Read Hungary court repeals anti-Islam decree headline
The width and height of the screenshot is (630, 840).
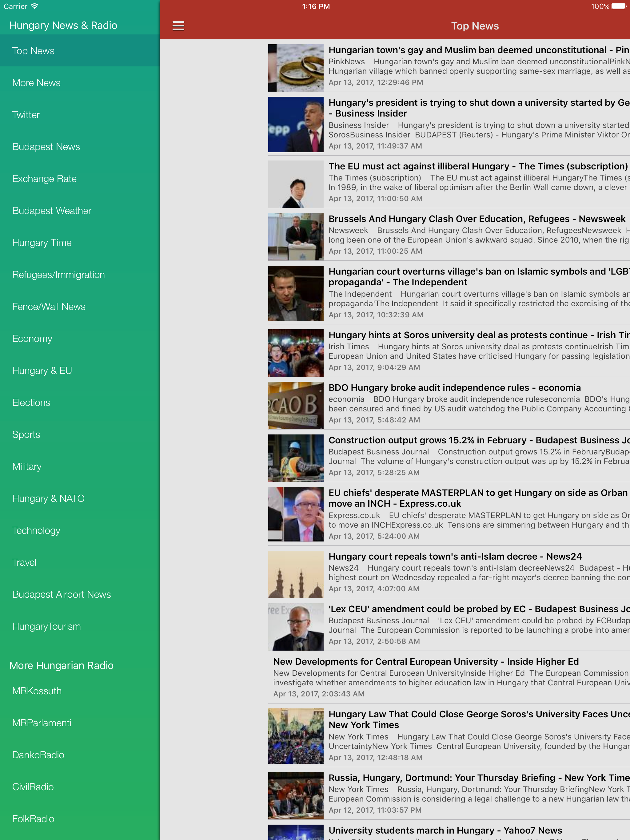click(455, 556)
